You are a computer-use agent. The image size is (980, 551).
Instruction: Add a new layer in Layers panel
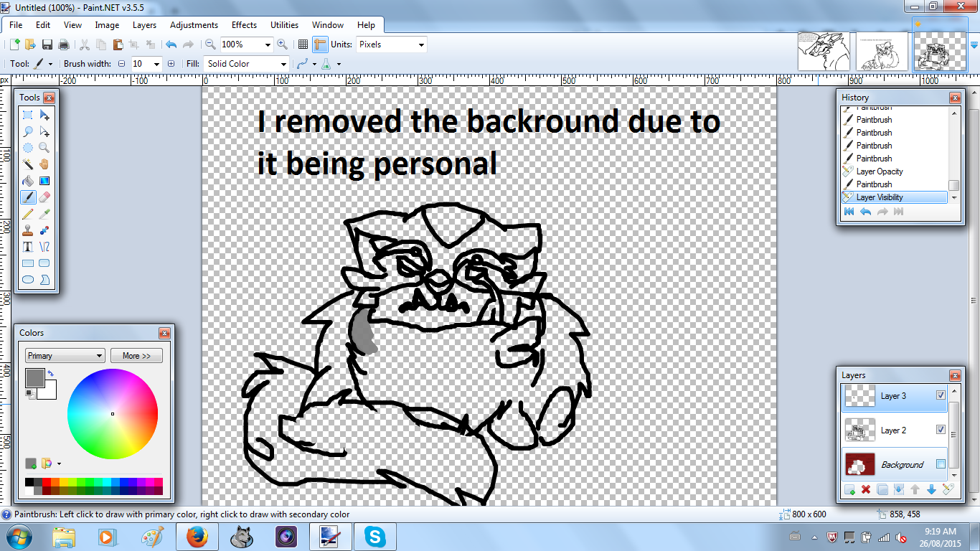click(x=849, y=489)
